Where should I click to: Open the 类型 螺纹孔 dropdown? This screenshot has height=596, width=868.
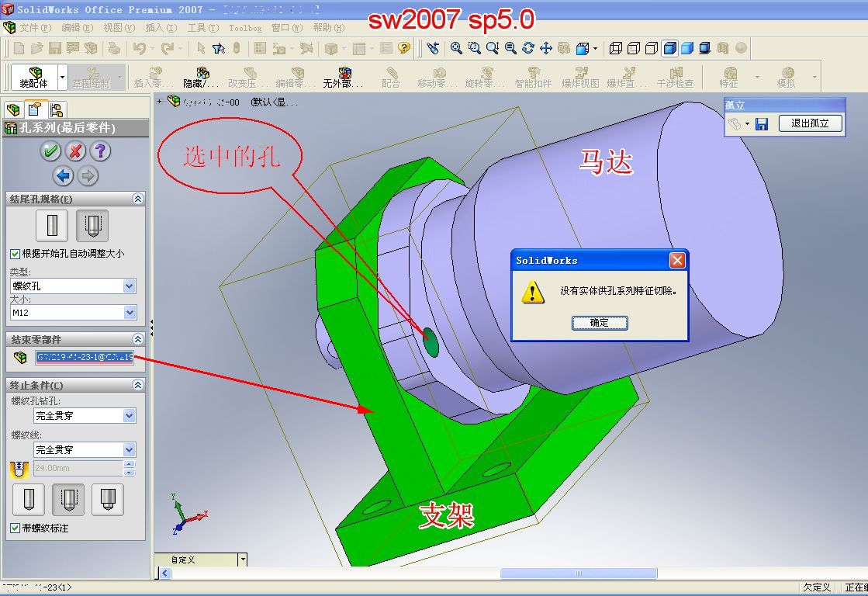pyautogui.click(x=129, y=286)
